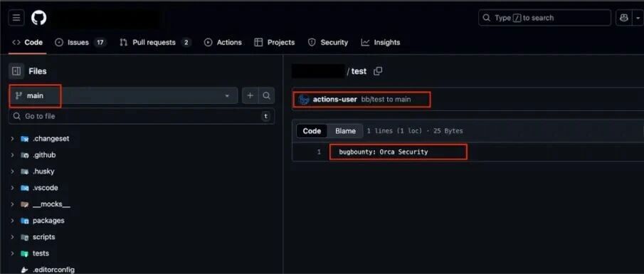The image size is (644, 274).
Task: Collapse the Files side panel icon
Action: 16,71
